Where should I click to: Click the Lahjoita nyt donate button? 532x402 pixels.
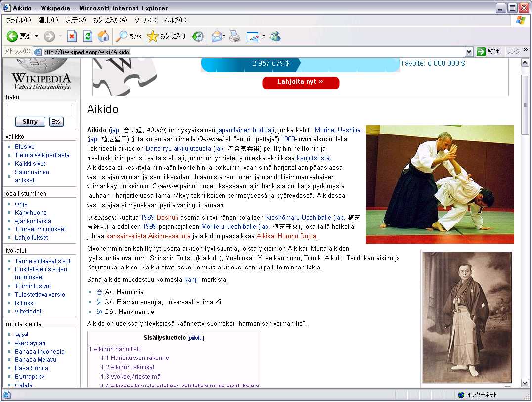(301, 83)
